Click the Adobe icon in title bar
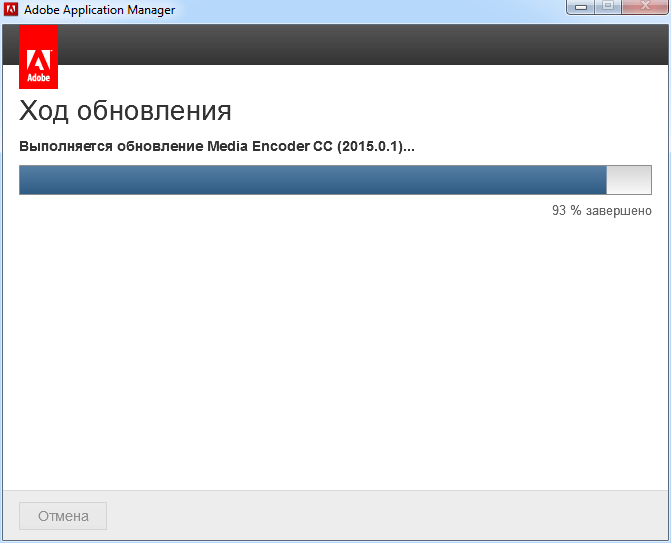The height and width of the screenshot is (543, 671). click(x=11, y=9)
